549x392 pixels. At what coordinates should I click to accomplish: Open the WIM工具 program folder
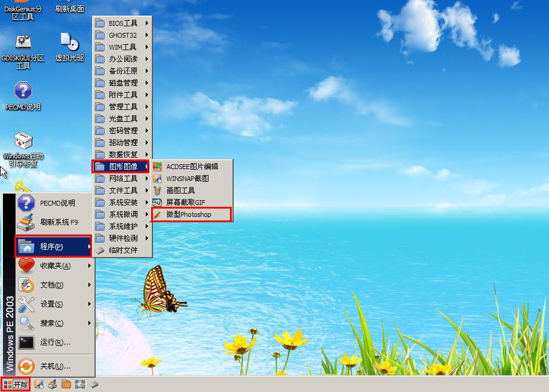click(x=122, y=47)
